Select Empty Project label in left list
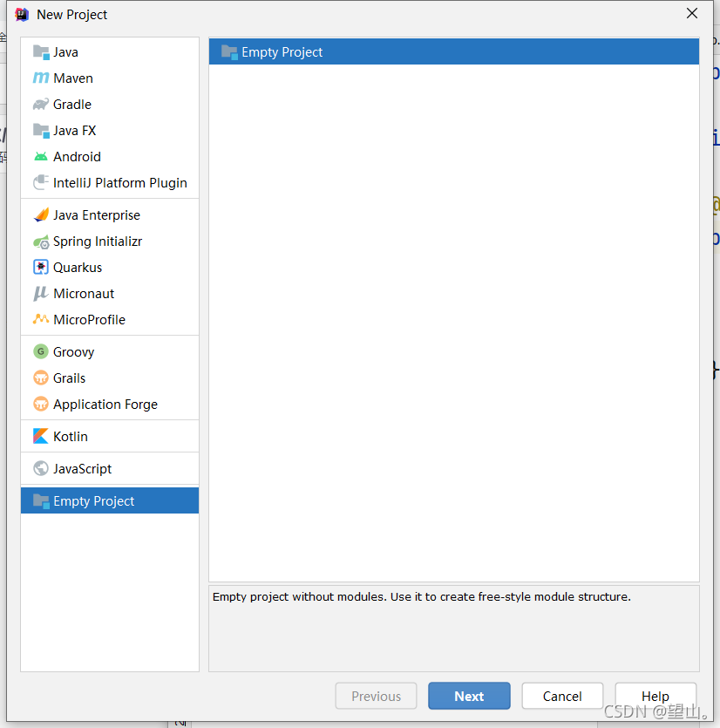 [93, 501]
